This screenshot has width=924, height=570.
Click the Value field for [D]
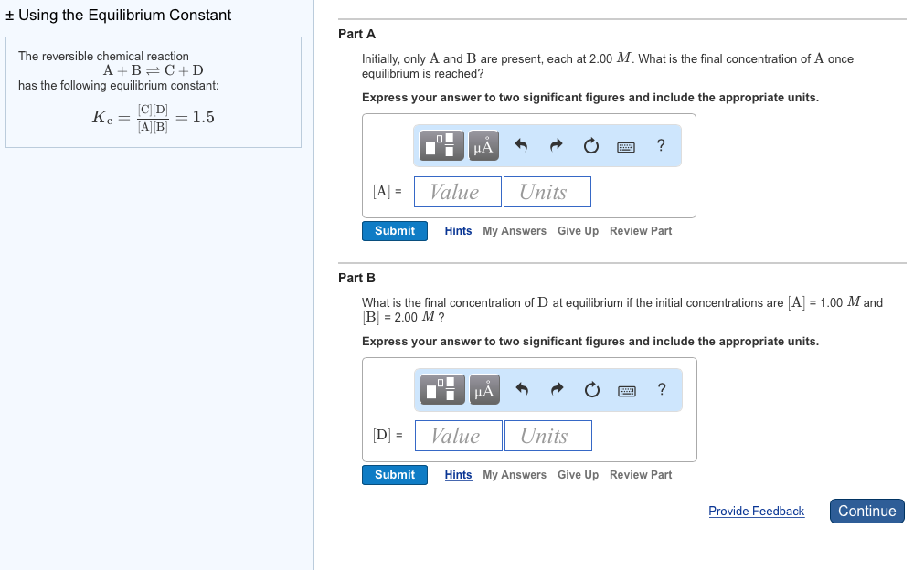[x=458, y=436]
